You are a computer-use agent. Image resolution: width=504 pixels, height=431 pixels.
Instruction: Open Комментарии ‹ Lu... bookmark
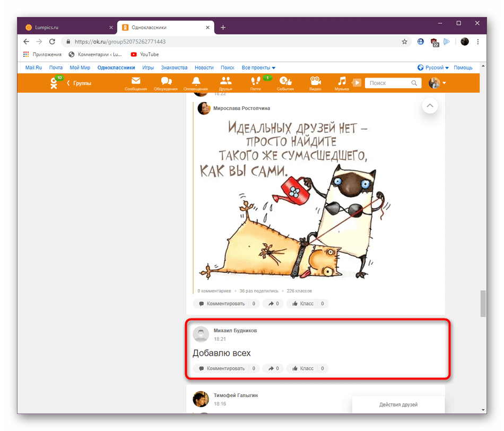point(95,54)
